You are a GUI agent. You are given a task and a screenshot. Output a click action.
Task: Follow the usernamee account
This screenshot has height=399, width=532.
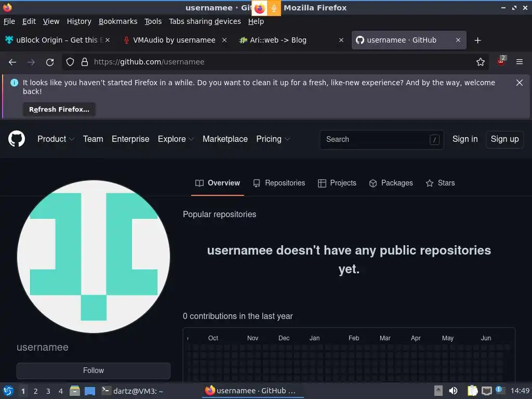94,370
